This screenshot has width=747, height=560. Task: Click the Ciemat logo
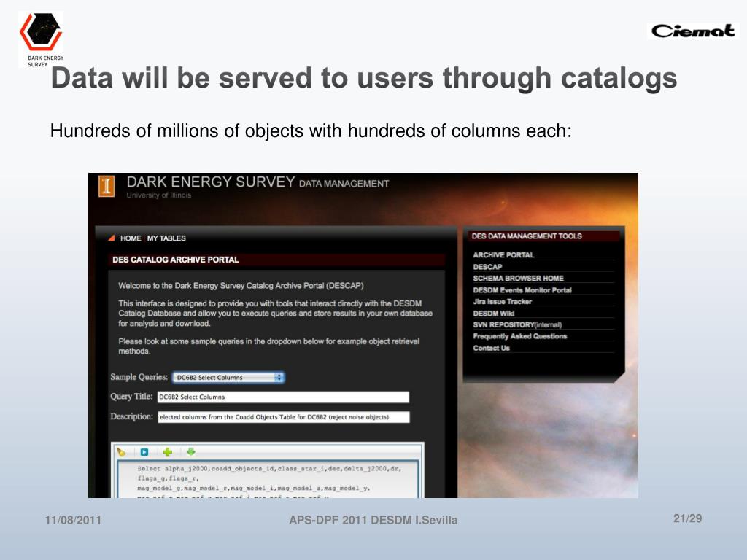coord(693,31)
